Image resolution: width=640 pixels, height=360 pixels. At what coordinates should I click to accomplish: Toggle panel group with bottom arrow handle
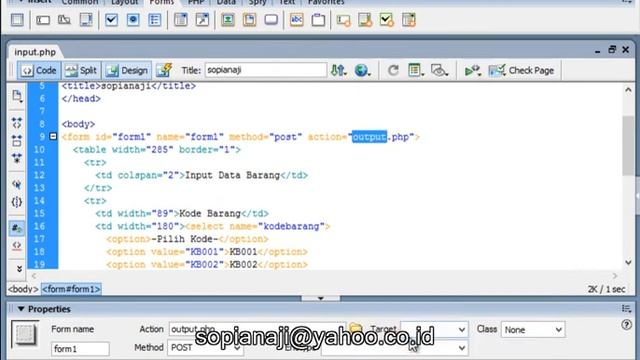point(320,298)
